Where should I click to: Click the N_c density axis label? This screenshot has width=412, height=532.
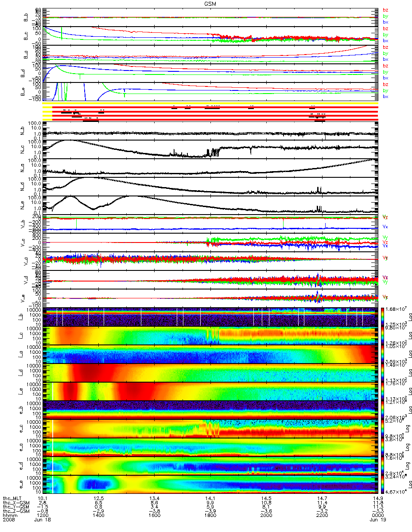click(x=23, y=149)
